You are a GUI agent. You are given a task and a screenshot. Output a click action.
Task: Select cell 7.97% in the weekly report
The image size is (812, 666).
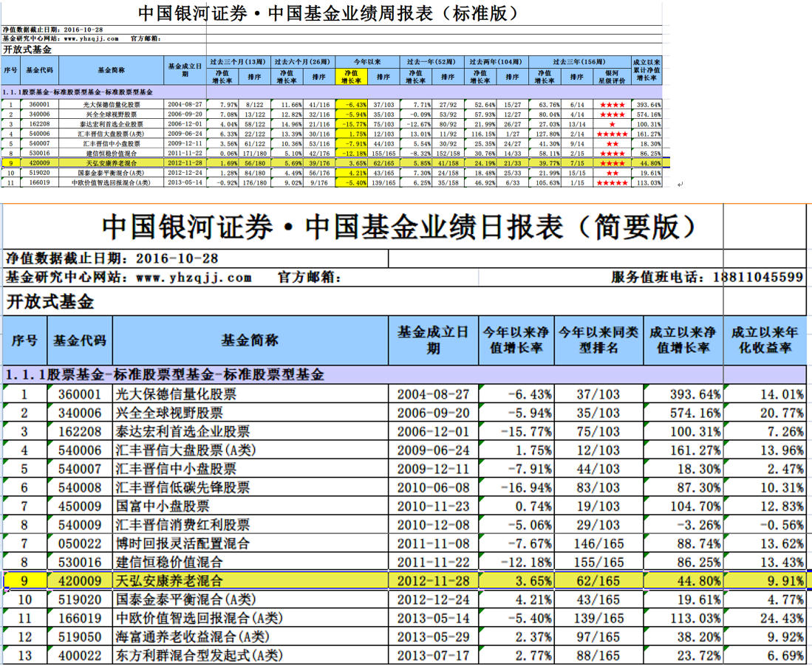pyautogui.click(x=222, y=105)
